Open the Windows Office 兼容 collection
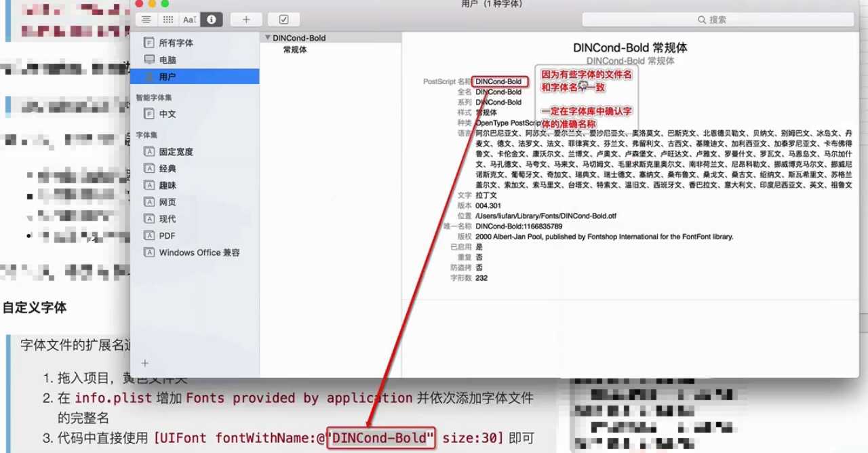Image resolution: width=868 pixels, height=453 pixels. pyautogui.click(x=199, y=252)
